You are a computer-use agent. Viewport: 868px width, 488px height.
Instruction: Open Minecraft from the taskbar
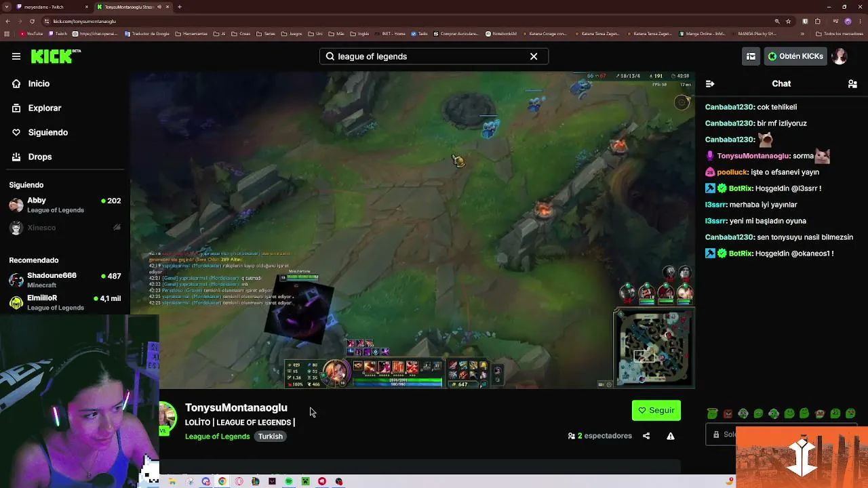[305, 481]
